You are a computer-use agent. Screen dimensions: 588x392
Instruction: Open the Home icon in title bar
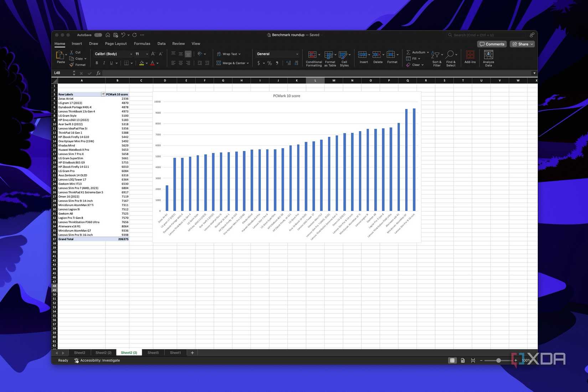(108, 35)
